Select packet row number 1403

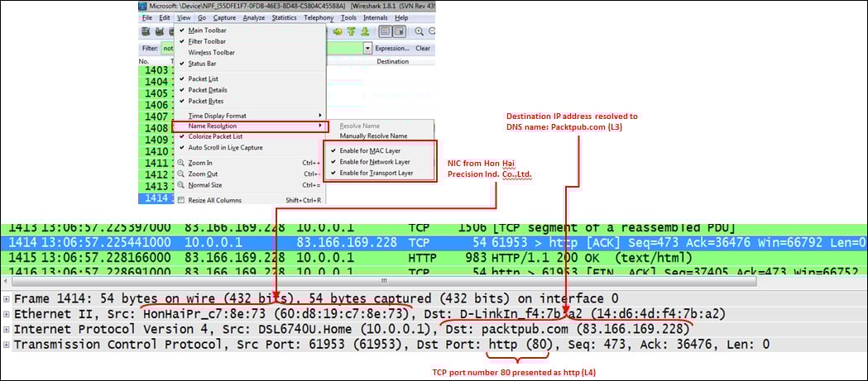156,71
